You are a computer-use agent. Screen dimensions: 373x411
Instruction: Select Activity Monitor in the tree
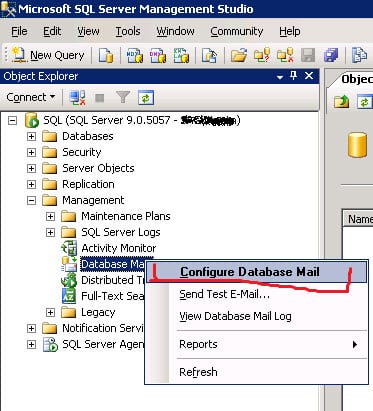(x=119, y=248)
